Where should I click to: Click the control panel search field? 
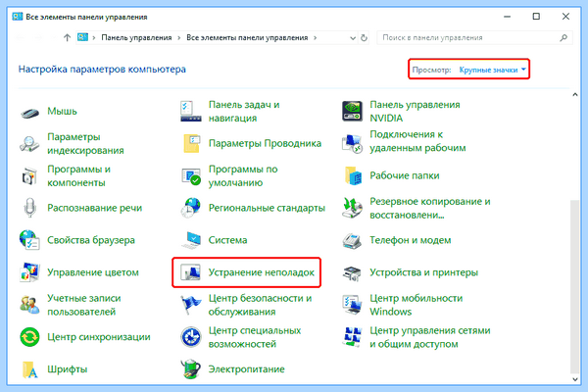click(474, 38)
